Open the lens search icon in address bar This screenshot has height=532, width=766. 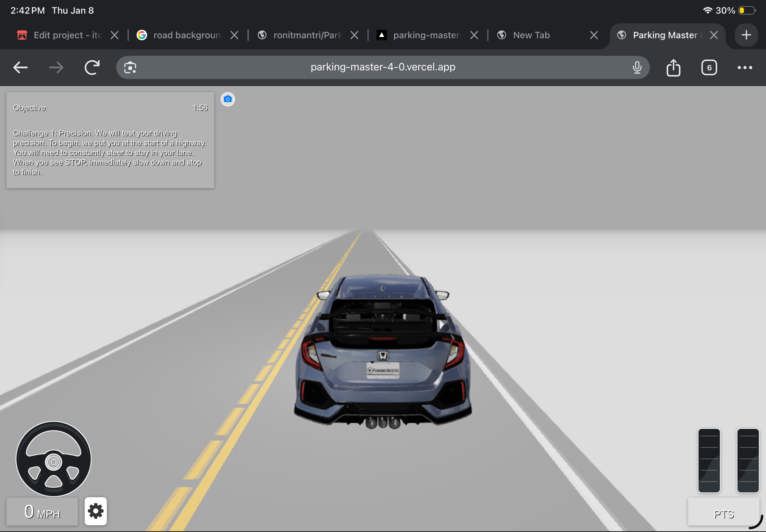[x=130, y=68]
